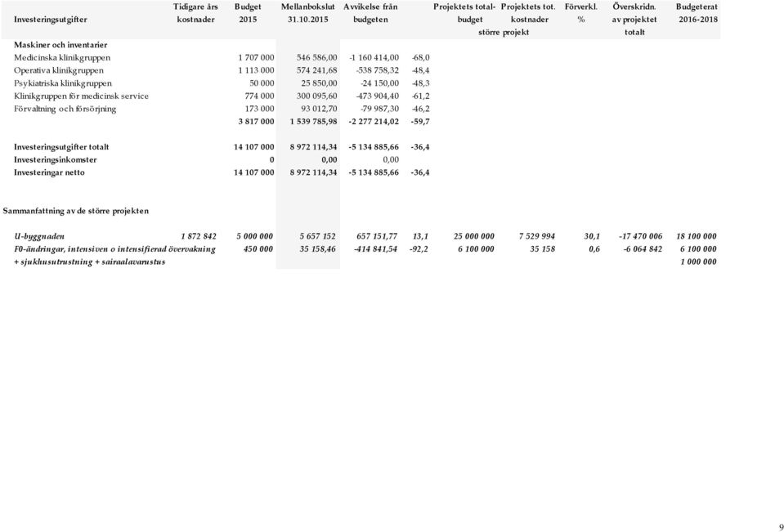
Task: Click deviation value -538 758,32
Action: tap(378, 70)
